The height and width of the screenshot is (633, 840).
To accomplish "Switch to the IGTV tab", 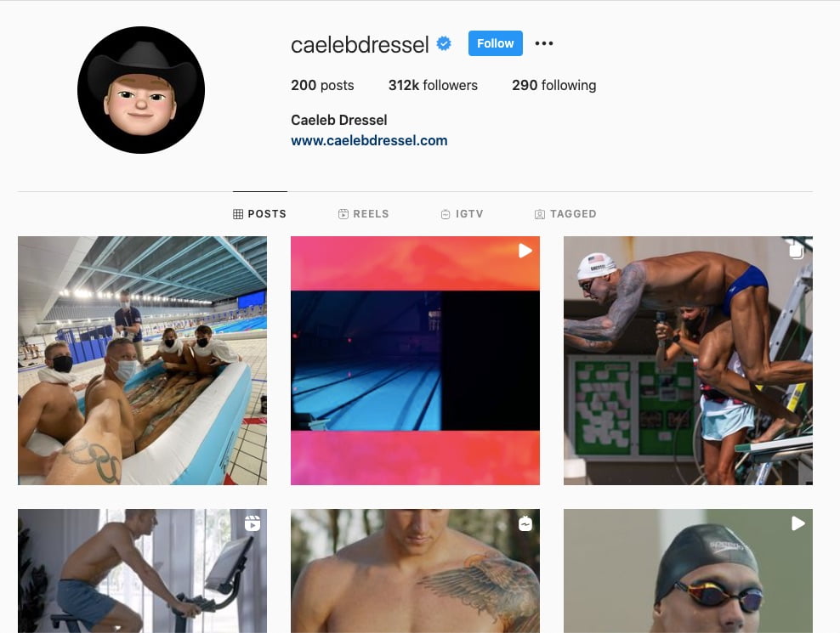I will pos(462,213).
